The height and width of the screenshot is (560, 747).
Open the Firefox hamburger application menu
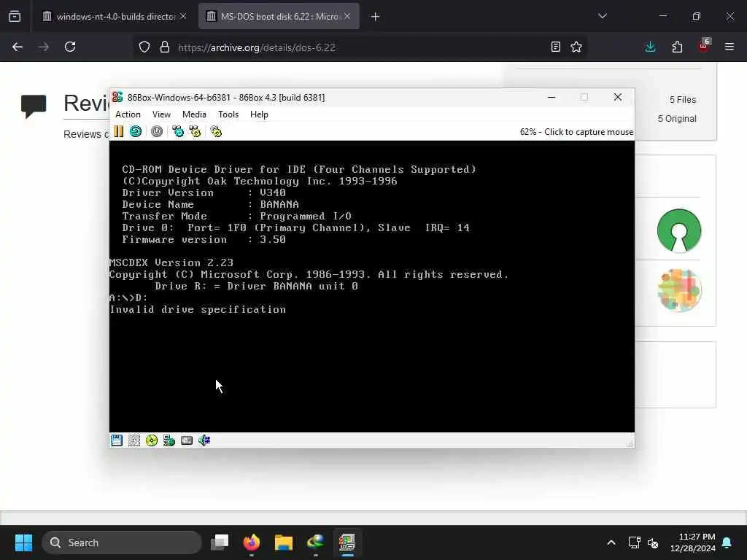[x=729, y=47]
